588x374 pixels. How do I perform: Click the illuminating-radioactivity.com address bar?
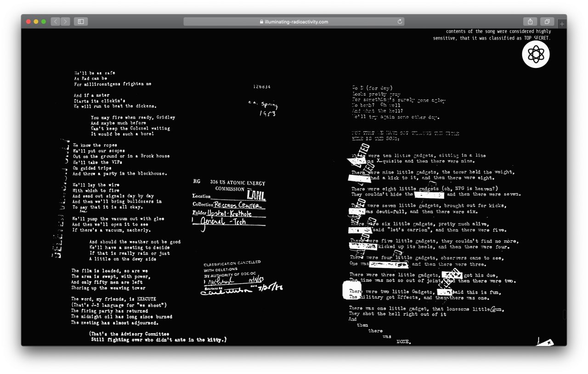[294, 22]
